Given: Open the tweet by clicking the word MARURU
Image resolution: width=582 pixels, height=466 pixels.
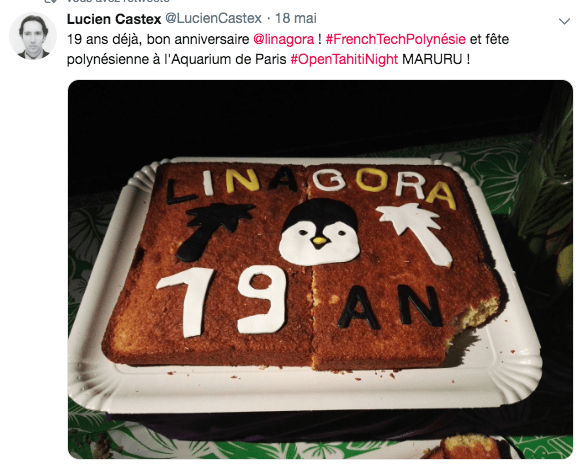Looking at the screenshot, I should coord(432,59).
